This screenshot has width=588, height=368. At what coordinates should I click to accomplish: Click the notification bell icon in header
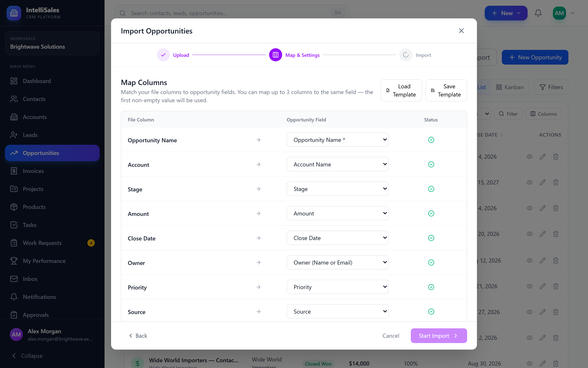(x=538, y=13)
